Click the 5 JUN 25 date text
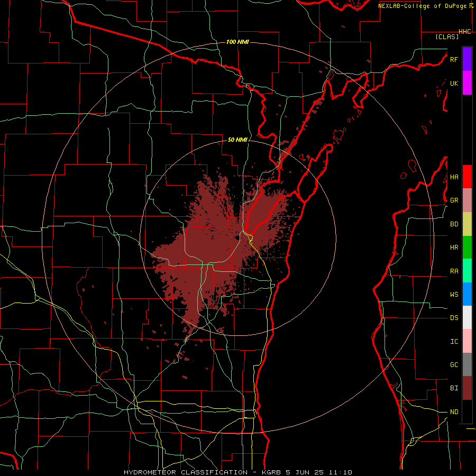 [x=305, y=472]
